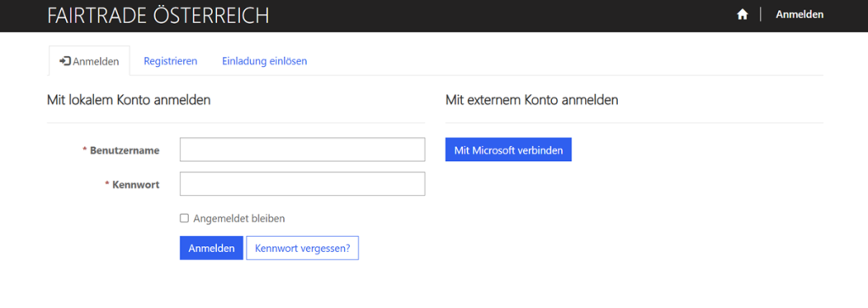Click the red asterisk beside Kennwort
868x308 pixels.
coord(107,184)
